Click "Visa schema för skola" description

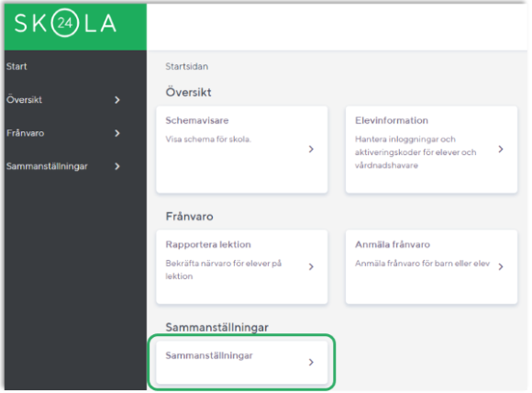[x=208, y=139]
